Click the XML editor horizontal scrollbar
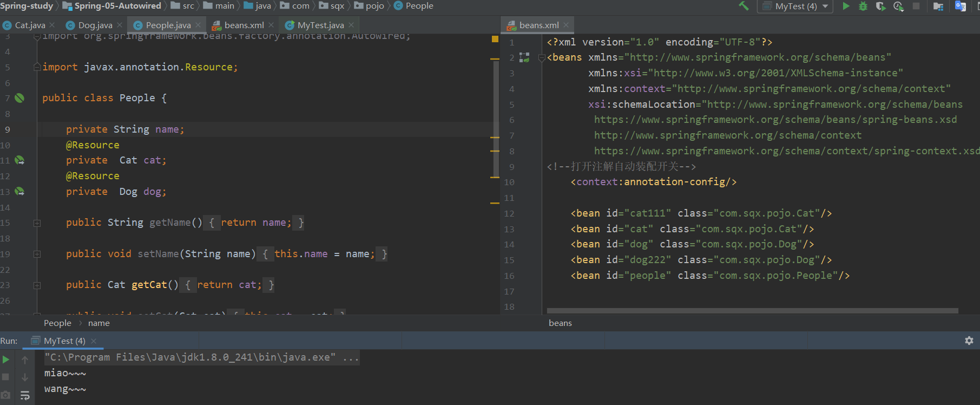Viewport: 980px width, 405px height. (752, 311)
